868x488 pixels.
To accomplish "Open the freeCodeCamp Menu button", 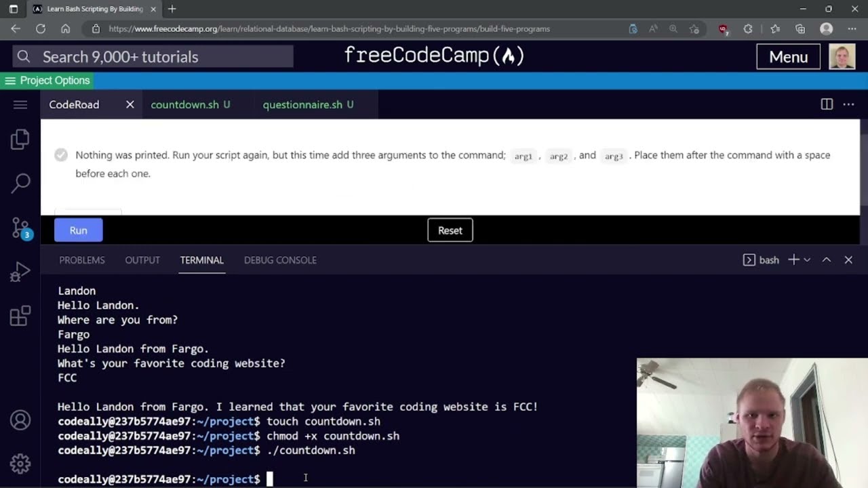I will (788, 57).
